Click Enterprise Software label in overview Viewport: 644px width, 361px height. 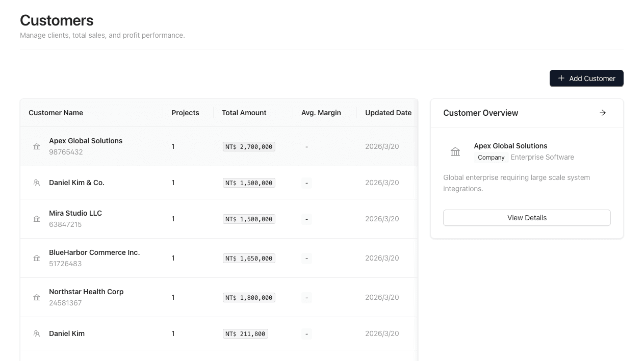pyautogui.click(x=542, y=157)
